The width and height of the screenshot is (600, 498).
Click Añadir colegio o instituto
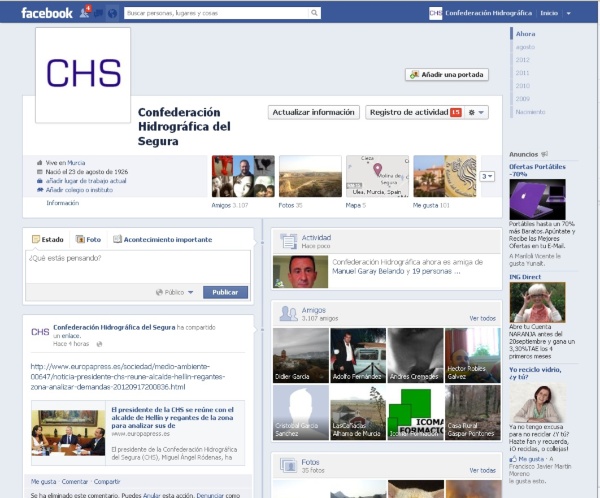click(x=79, y=190)
